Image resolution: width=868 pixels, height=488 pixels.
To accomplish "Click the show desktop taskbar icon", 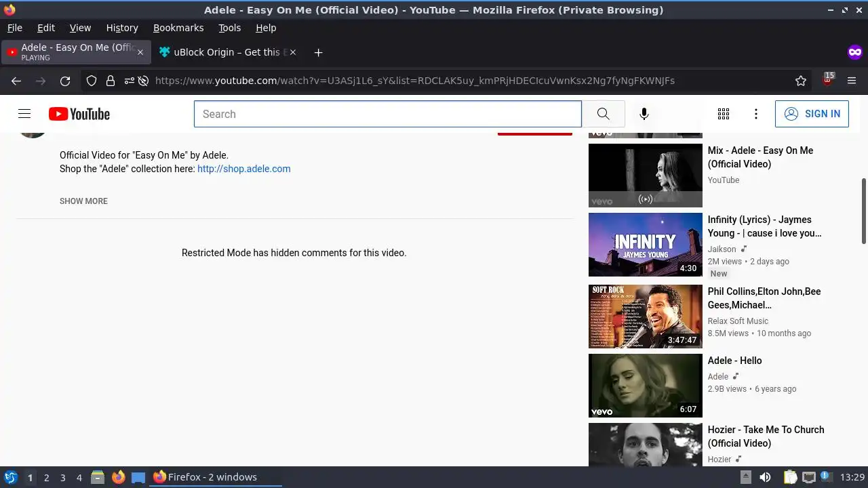I will (x=138, y=477).
